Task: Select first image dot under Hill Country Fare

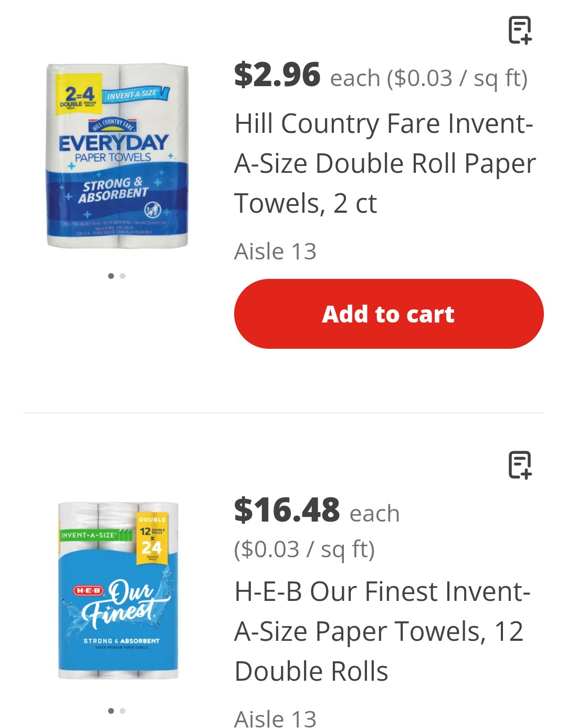Action: (111, 276)
